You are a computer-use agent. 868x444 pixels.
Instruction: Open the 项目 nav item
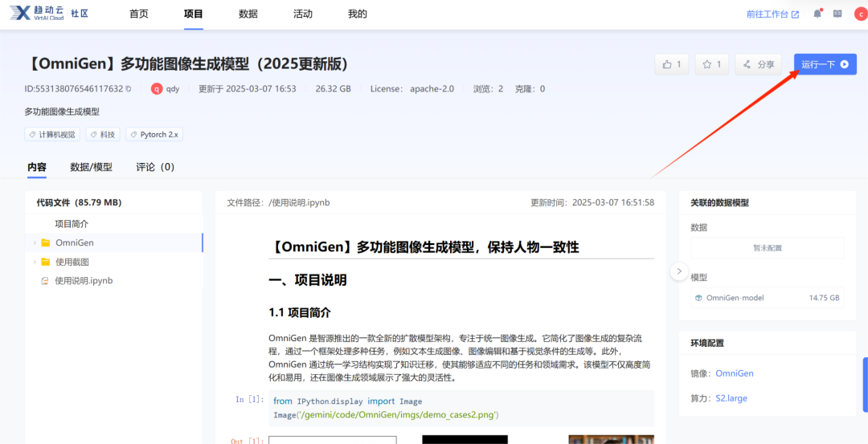(x=193, y=14)
